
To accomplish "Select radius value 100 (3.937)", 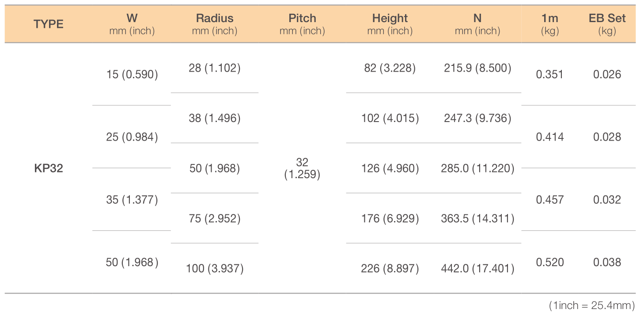I will click(x=215, y=268).
